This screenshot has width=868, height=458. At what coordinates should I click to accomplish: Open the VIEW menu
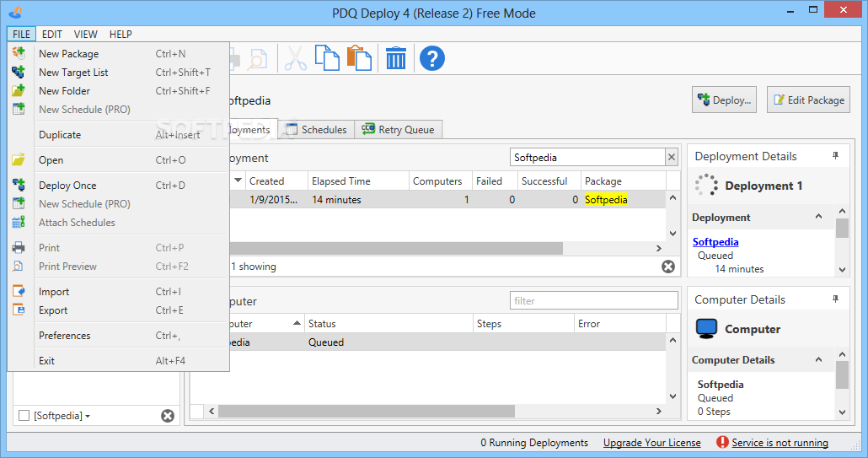(x=86, y=35)
